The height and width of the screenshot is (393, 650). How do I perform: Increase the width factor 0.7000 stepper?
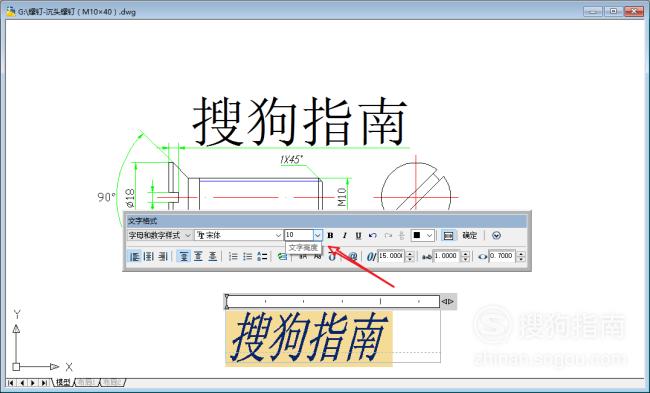point(521,254)
